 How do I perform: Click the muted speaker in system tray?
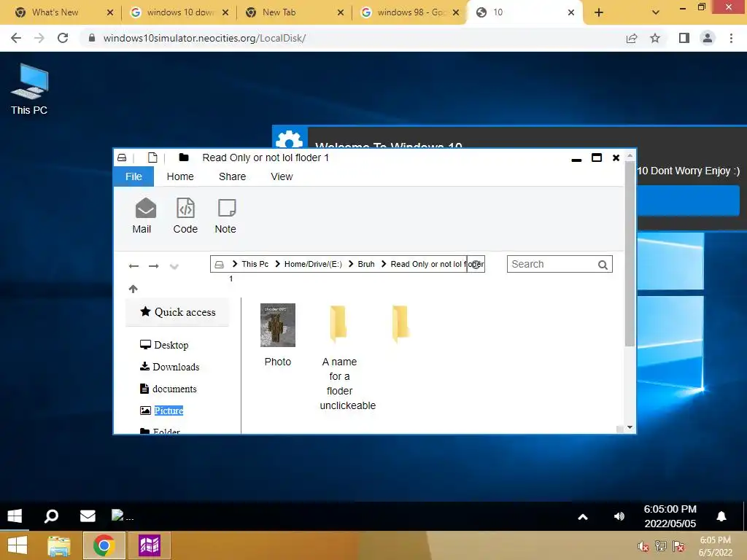(643, 546)
